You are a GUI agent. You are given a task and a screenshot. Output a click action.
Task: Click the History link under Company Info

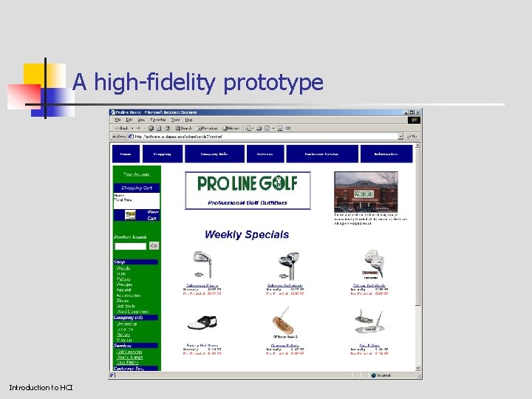point(123,335)
